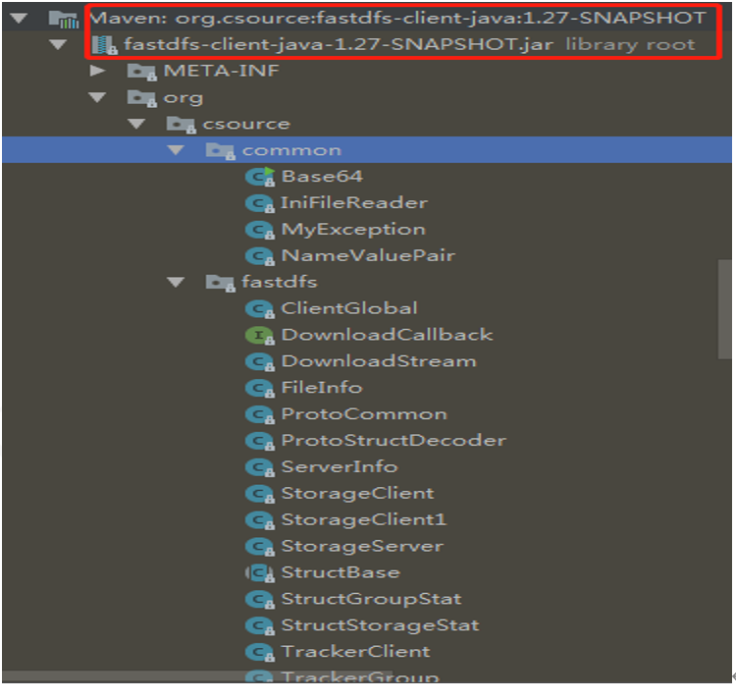Select the fastdfs package label
This screenshot has width=736, height=700.
coord(280,282)
